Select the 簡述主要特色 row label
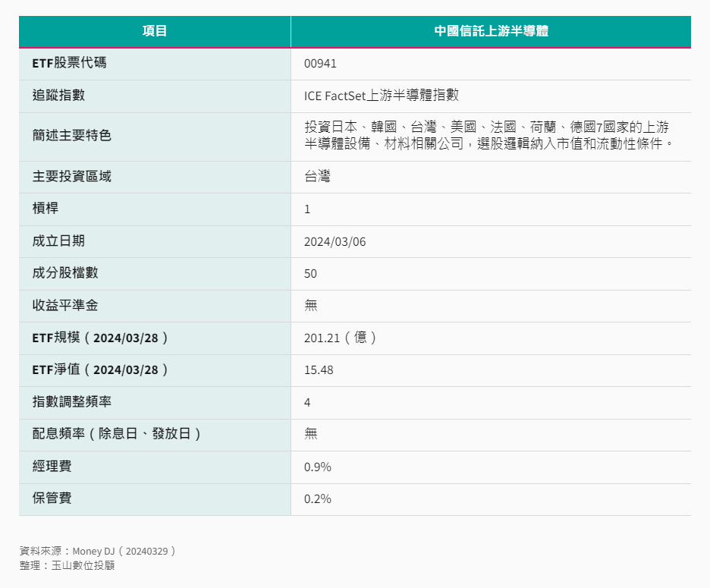This screenshot has height=588, width=710. 71,136
